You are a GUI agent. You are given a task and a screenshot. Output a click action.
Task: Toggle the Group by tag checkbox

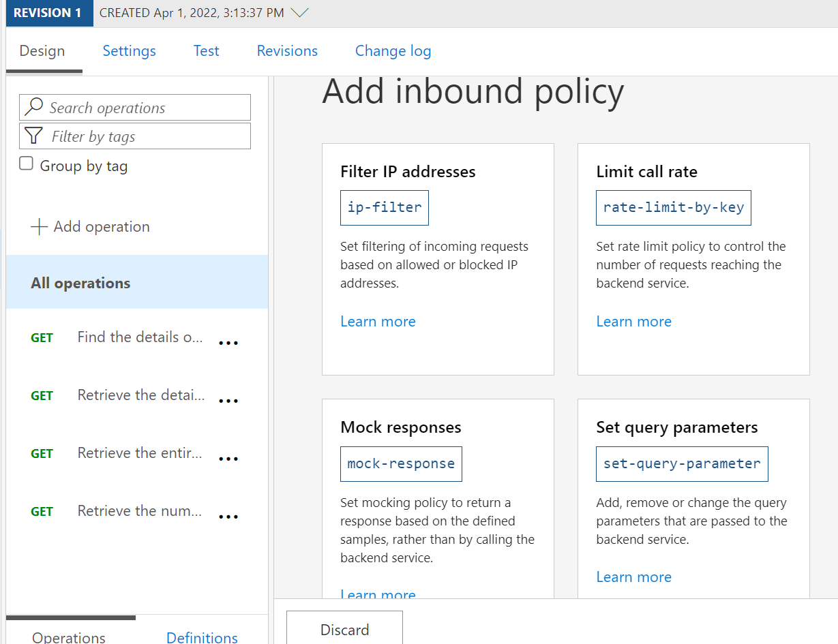[x=26, y=164]
